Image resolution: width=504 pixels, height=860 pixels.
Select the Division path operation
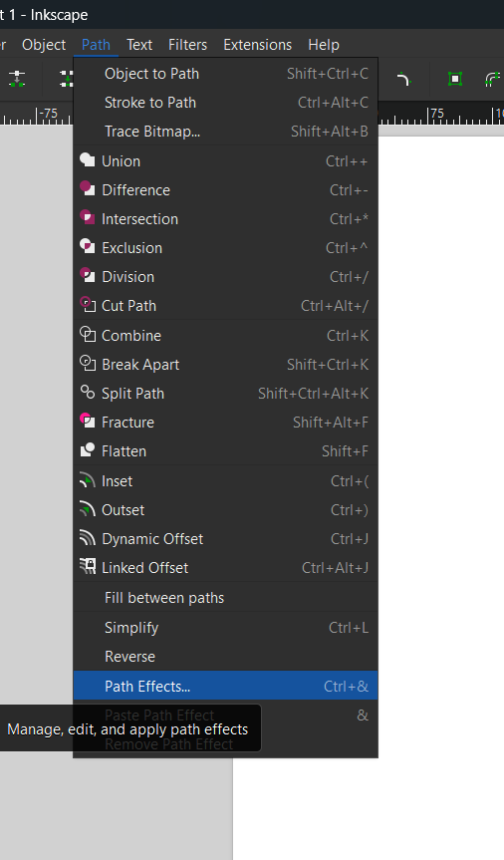coord(225,277)
